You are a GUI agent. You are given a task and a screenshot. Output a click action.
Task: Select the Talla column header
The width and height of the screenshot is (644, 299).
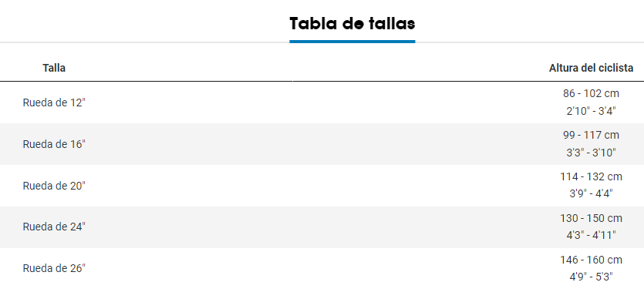(54, 68)
